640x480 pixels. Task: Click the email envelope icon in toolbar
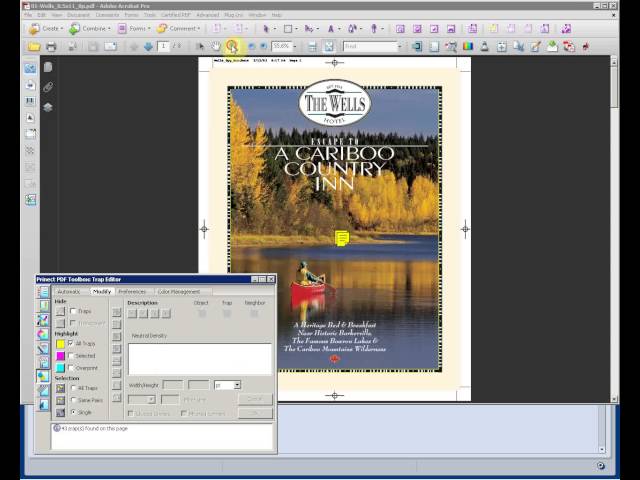click(x=110, y=46)
